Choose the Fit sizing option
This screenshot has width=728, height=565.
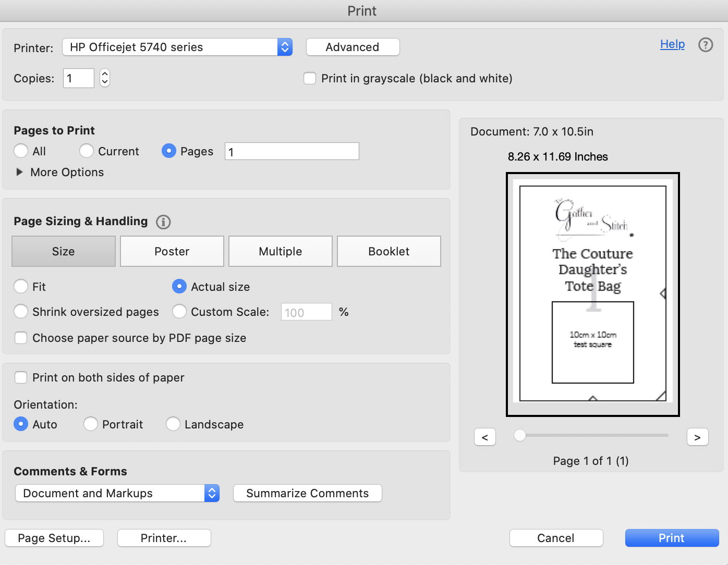tap(21, 286)
